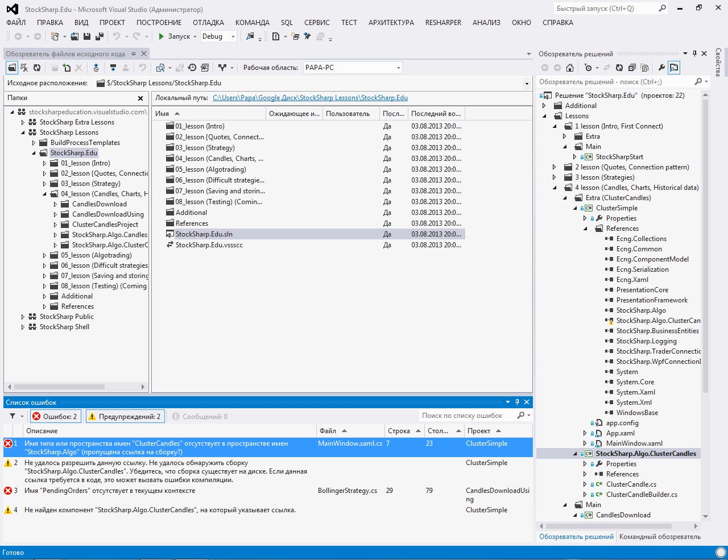This screenshot has width=728, height=560.
Task: Pin the Обозреватель файлов исходного кода tab
Action: [133, 54]
